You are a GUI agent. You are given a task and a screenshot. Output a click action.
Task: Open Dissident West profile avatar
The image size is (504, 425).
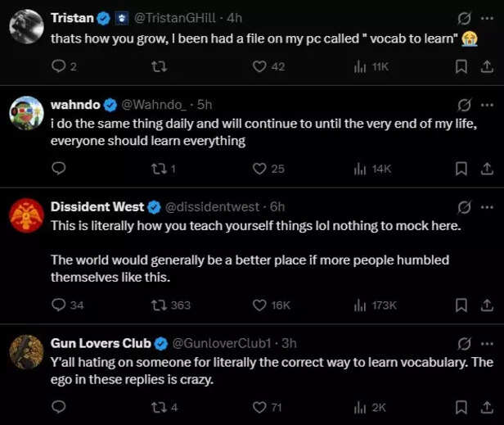coord(26,216)
